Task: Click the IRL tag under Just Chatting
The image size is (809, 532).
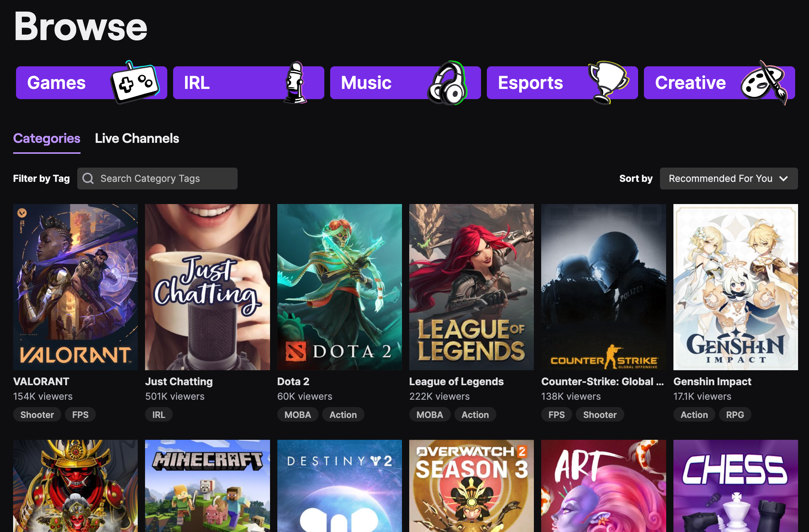Action: [159, 415]
